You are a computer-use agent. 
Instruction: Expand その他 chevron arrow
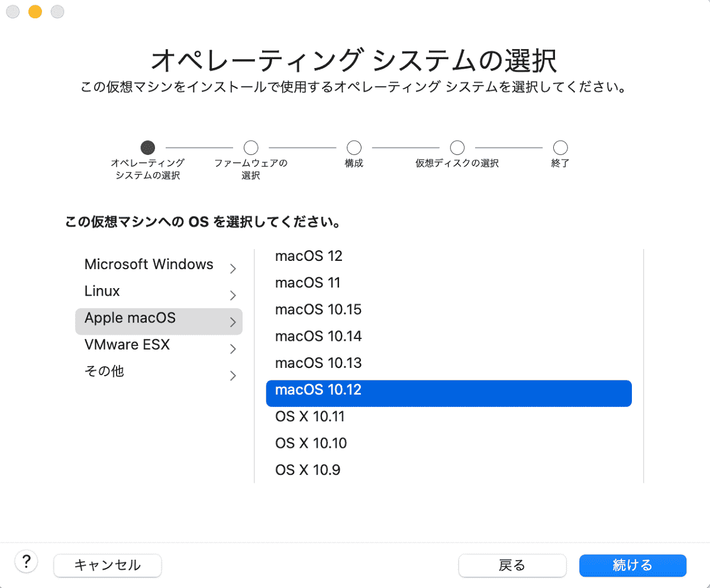[233, 376]
